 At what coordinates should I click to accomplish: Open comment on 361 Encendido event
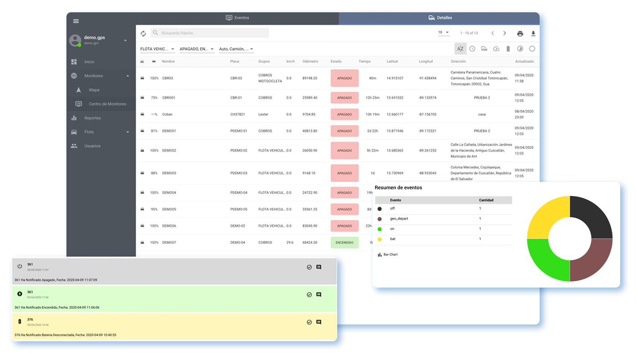319,295
